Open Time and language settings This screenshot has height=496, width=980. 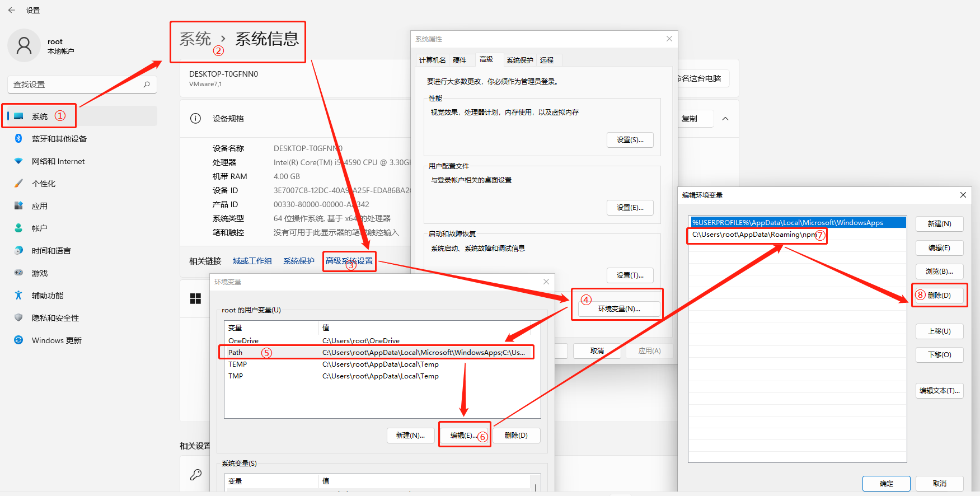pos(51,251)
